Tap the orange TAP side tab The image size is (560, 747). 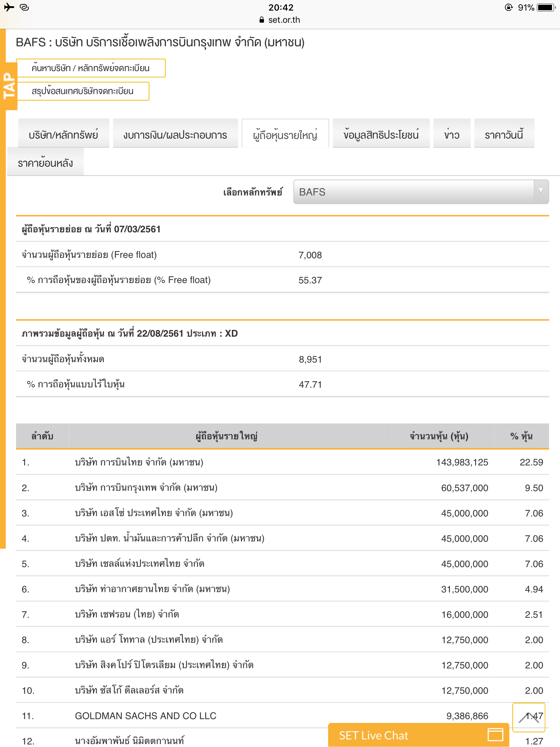[9, 86]
